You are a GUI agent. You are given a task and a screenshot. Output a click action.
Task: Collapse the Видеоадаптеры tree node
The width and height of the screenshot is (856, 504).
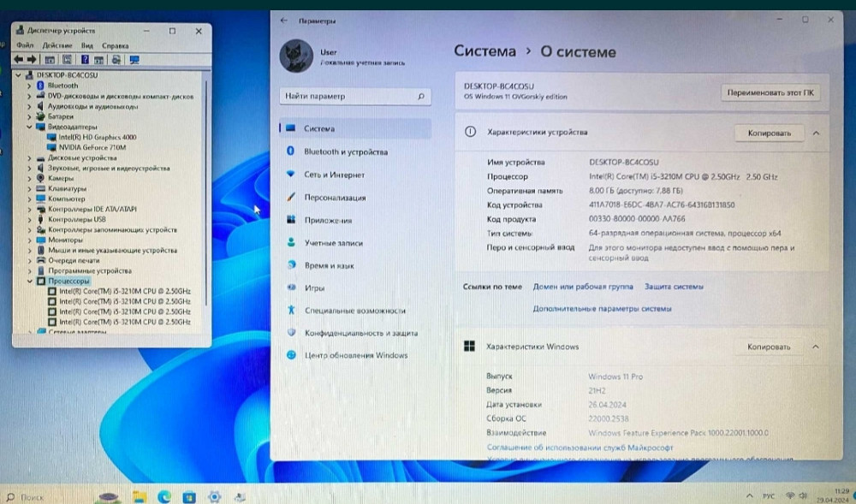coord(30,127)
